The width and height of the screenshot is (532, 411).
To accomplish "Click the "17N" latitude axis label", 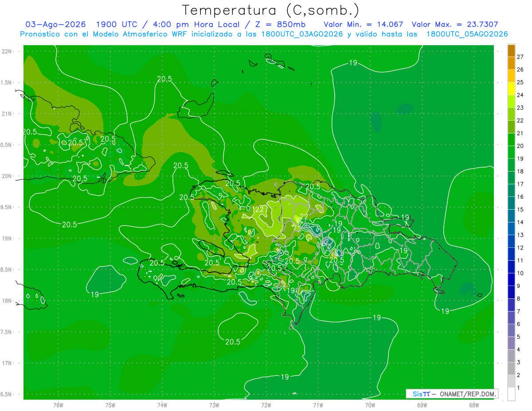I will pyautogui.click(x=7, y=363).
